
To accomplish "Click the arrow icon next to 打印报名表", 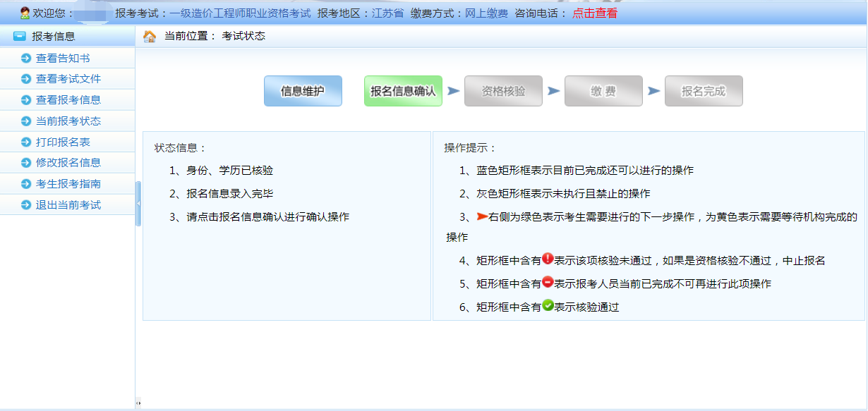I will tap(26, 142).
